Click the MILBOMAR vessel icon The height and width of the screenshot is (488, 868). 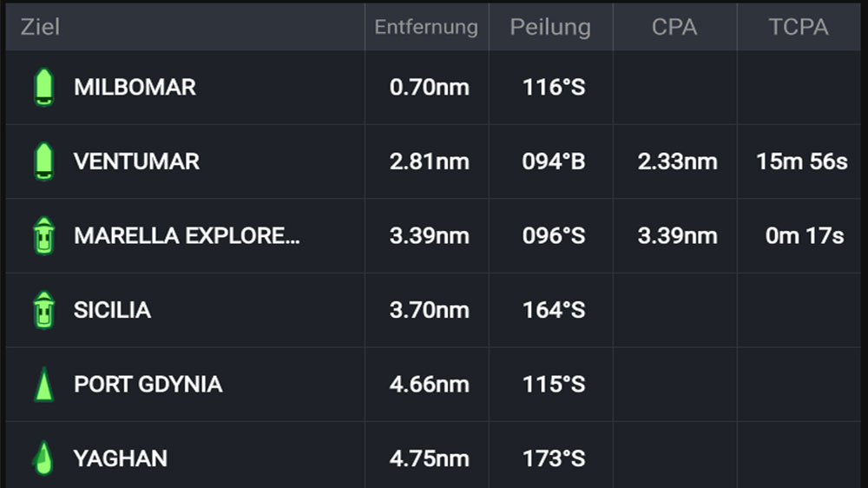click(x=43, y=88)
